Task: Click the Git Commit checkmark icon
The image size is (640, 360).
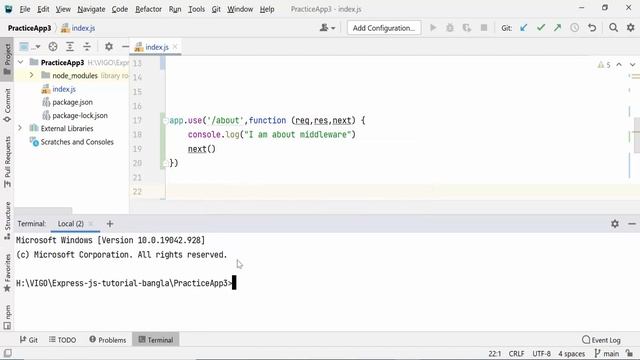Action: [x=541, y=28]
